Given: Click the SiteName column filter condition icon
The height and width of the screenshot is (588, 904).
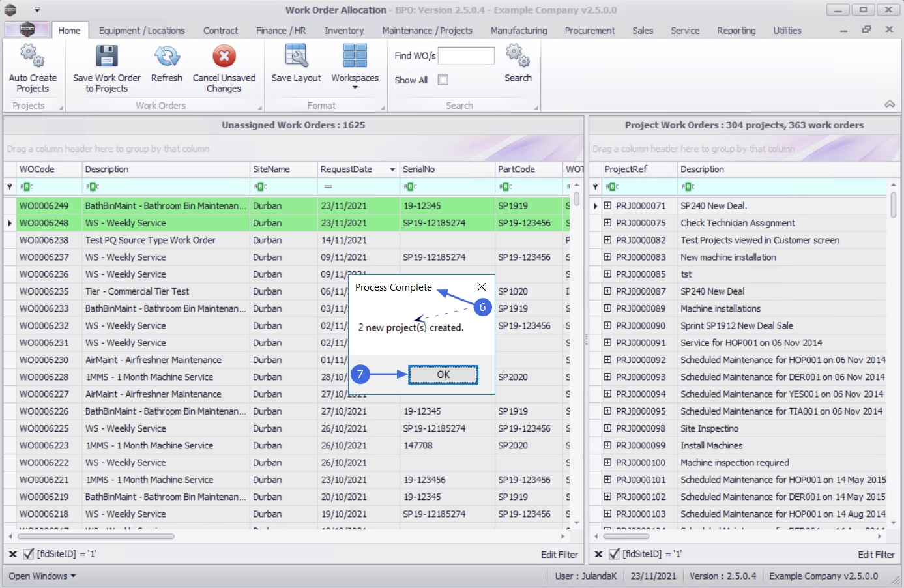Looking at the screenshot, I should [x=260, y=186].
